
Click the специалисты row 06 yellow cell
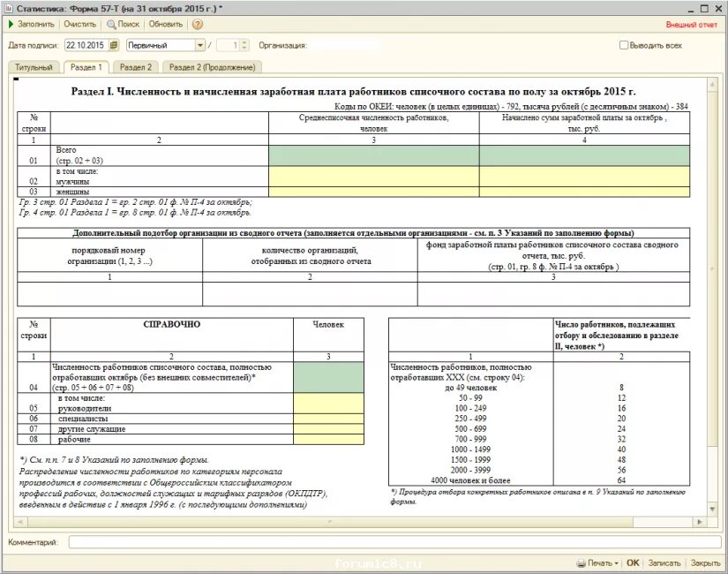pyautogui.click(x=328, y=419)
